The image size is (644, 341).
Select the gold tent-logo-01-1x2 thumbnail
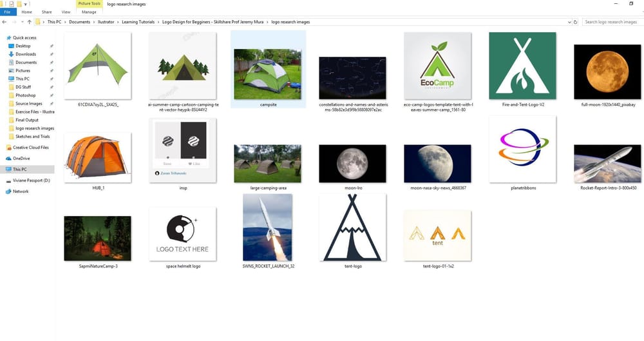437,235
